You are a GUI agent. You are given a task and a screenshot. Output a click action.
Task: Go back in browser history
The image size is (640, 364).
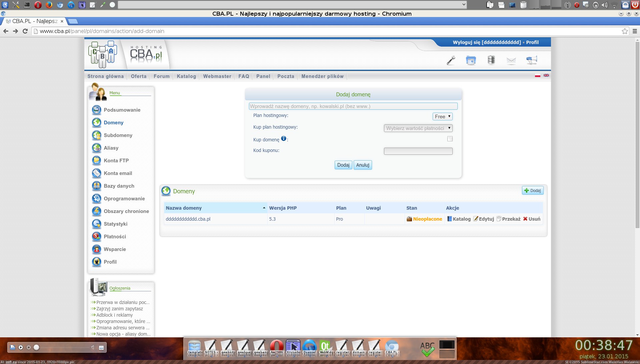(6, 31)
